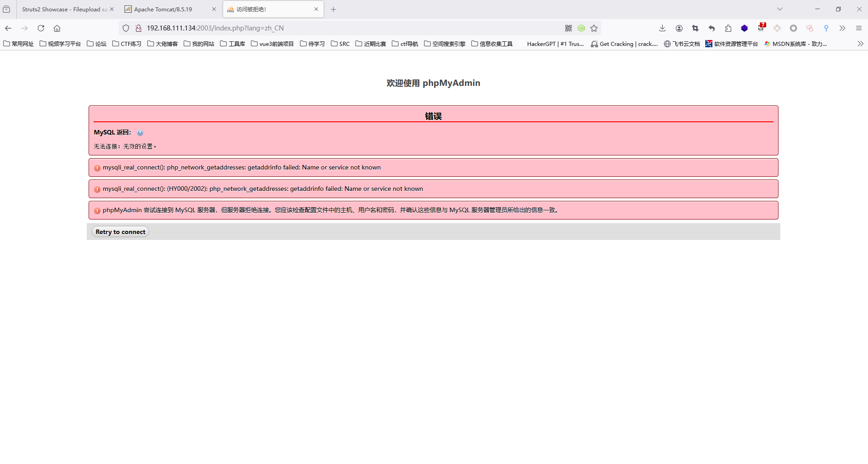Switch to the Struts2 Showcase tab

pyautogui.click(x=64, y=9)
